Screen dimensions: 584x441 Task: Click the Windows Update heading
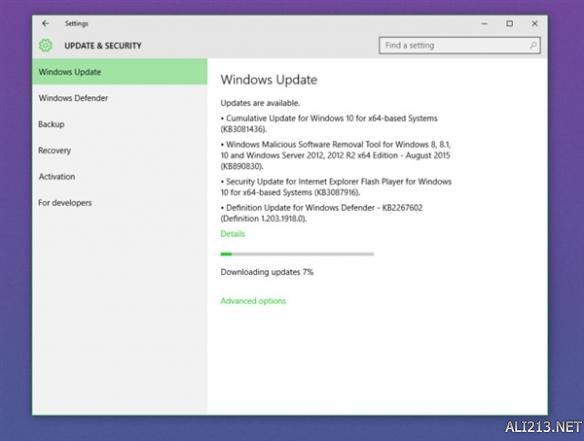click(x=269, y=80)
